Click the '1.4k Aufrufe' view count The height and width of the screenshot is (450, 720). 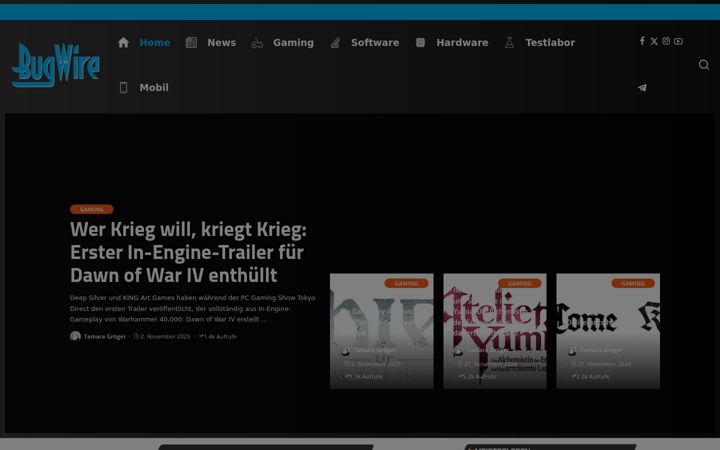[x=218, y=337]
